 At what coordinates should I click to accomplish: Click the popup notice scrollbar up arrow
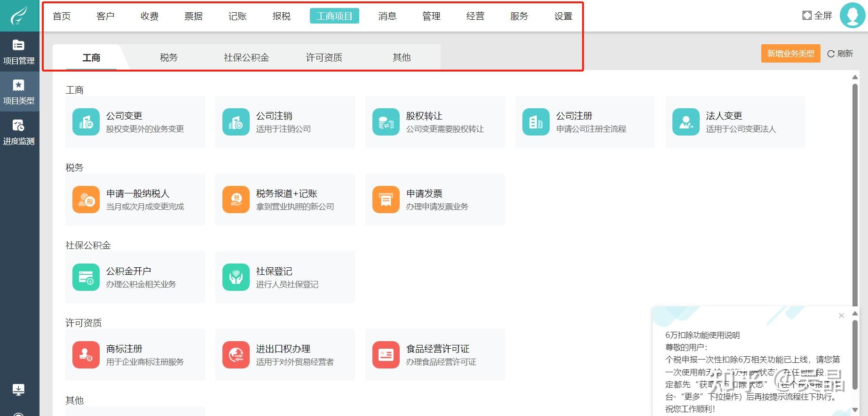click(x=855, y=313)
